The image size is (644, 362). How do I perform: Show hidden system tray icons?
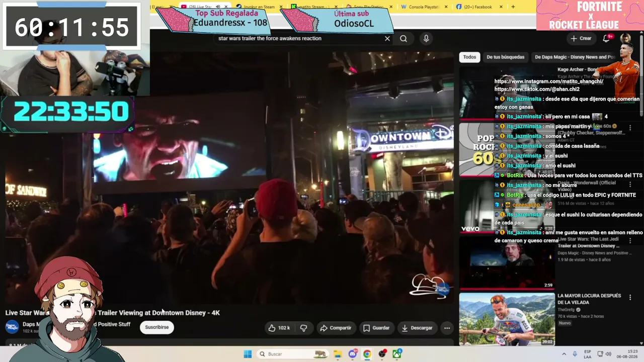point(563,354)
